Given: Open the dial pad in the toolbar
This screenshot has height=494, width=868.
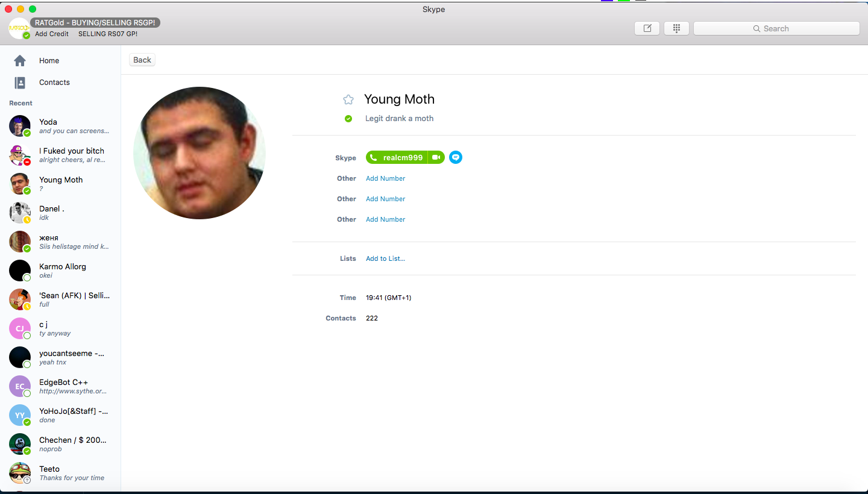Looking at the screenshot, I should [x=676, y=28].
